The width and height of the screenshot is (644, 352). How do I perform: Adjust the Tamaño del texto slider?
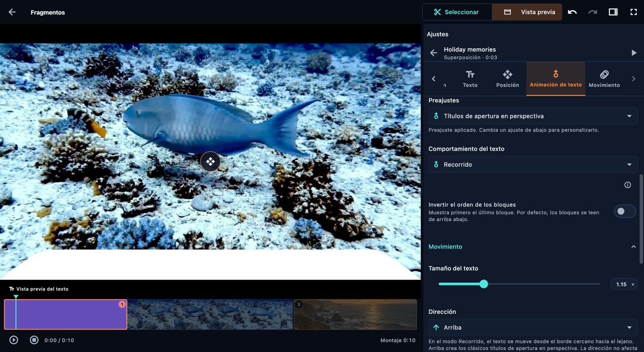(x=520, y=284)
